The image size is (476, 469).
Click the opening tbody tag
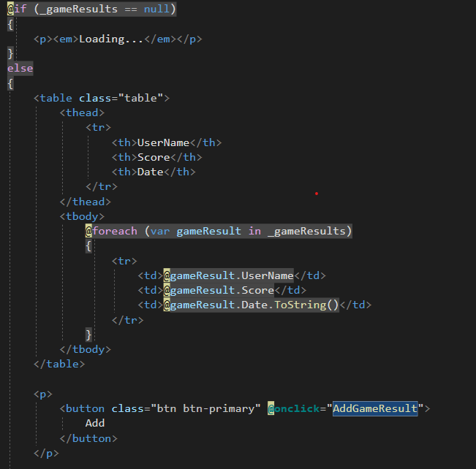[x=82, y=216]
